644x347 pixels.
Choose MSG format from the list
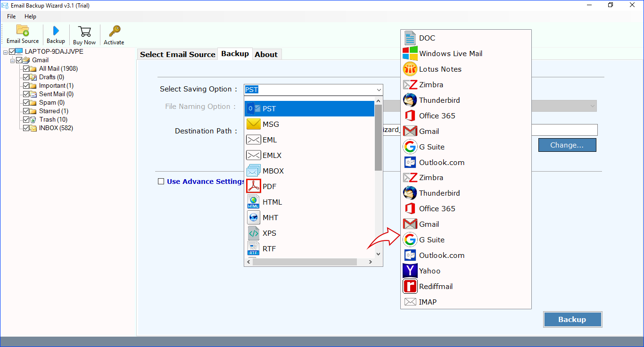tap(309, 124)
